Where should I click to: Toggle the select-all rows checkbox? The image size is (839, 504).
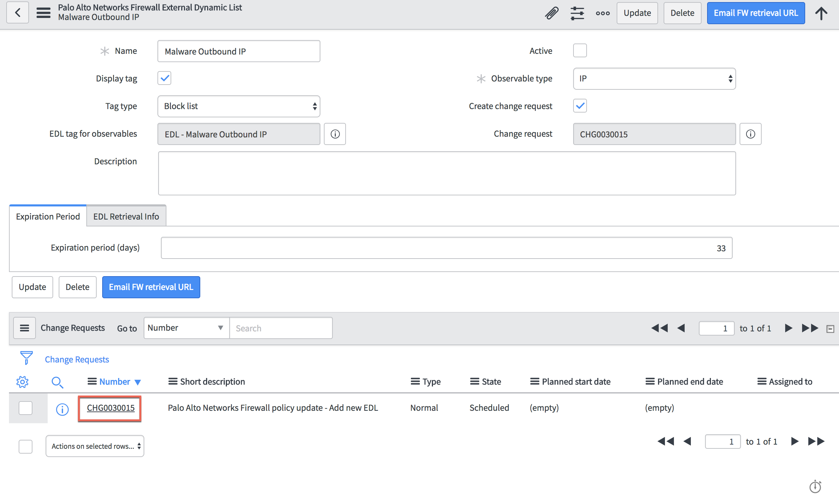coord(26,447)
